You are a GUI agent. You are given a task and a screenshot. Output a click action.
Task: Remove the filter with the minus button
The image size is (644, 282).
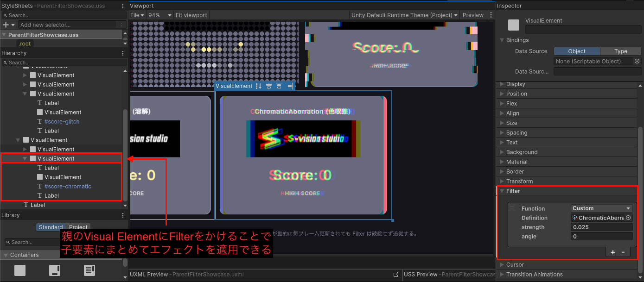click(623, 252)
